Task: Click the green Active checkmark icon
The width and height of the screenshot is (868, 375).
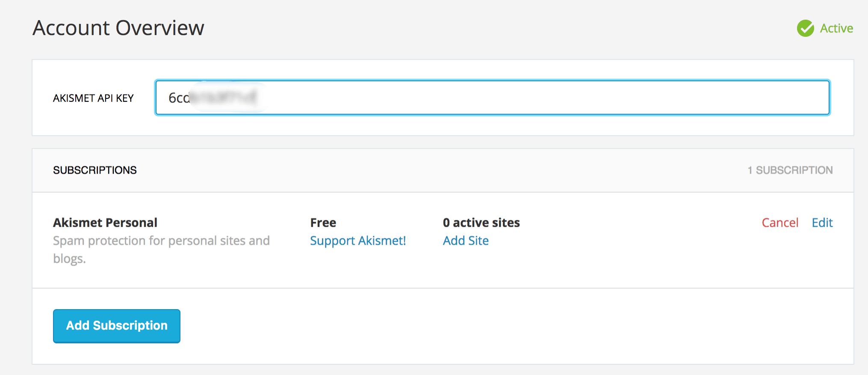Action: pyautogui.click(x=805, y=29)
